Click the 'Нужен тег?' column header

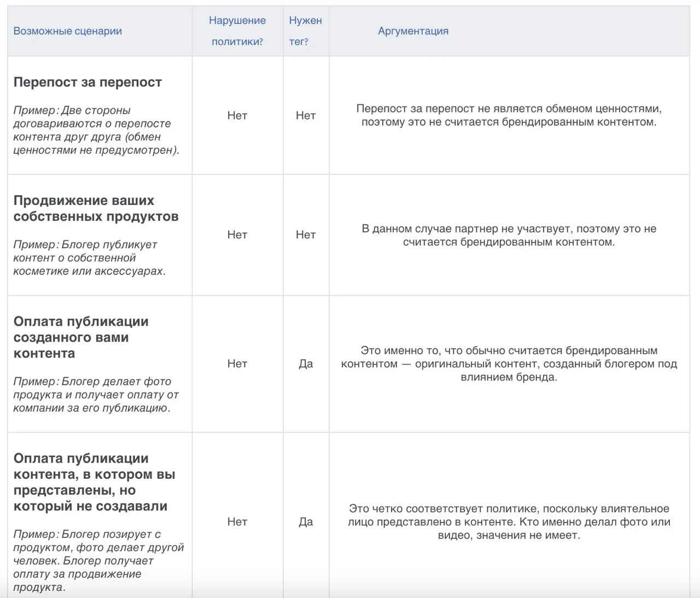(305, 31)
